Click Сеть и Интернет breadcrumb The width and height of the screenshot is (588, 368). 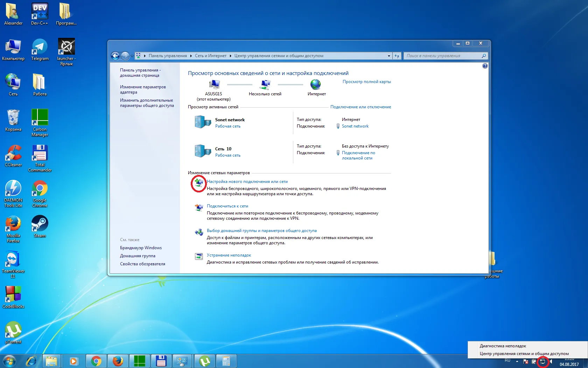pos(211,56)
